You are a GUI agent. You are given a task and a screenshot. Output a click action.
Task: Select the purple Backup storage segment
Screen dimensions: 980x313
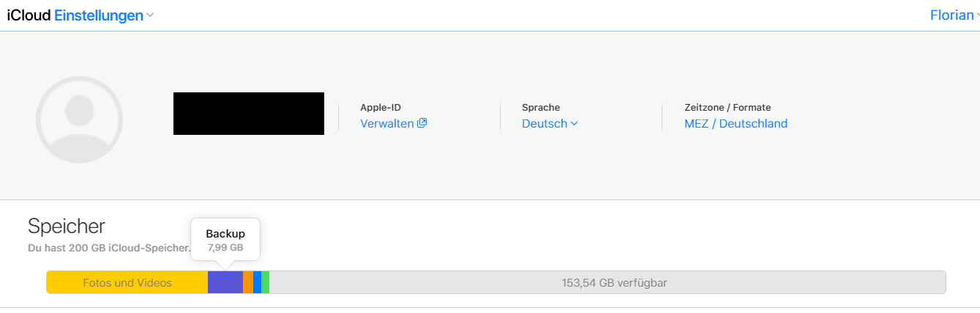tap(225, 282)
